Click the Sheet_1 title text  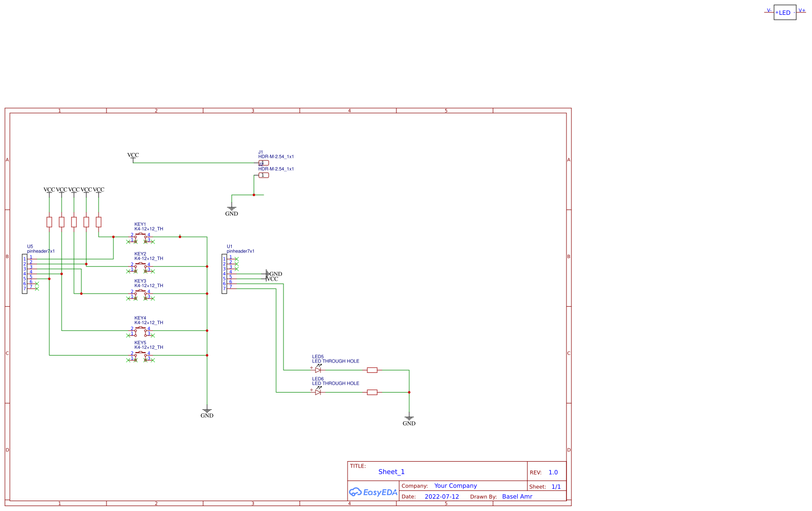click(391, 472)
